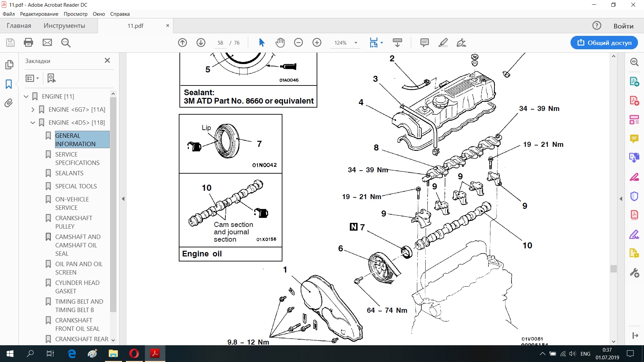Click the Zoom in plus icon

317,43
